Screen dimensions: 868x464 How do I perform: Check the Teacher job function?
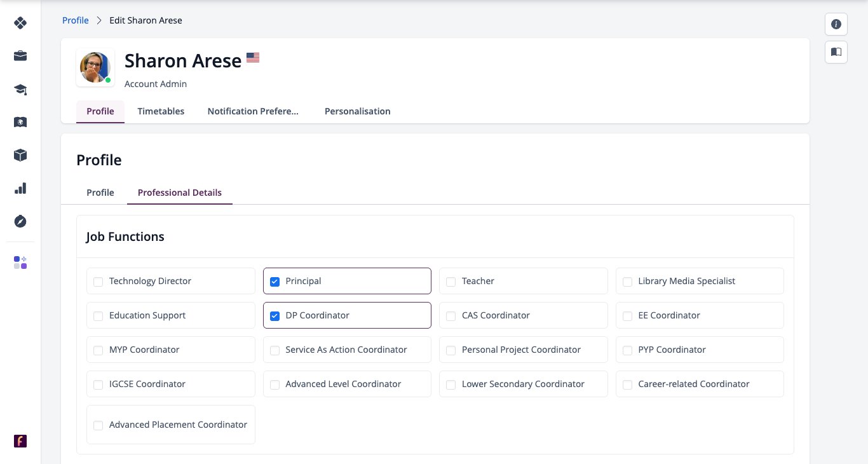[451, 282]
